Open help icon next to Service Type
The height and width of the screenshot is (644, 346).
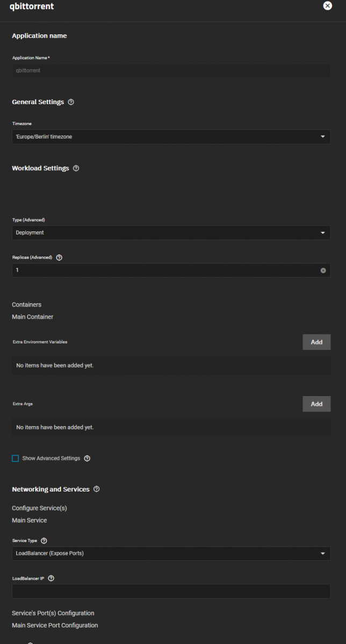click(x=44, y=540)
